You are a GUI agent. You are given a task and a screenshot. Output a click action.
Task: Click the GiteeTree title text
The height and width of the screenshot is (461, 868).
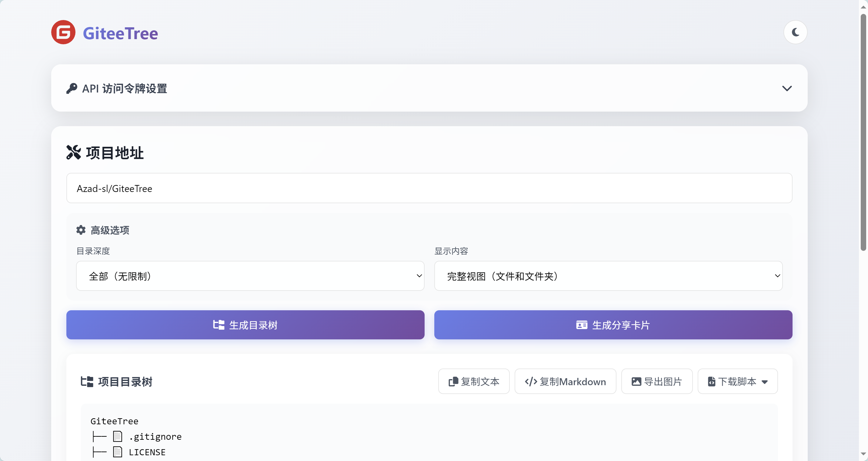point(120,33)
